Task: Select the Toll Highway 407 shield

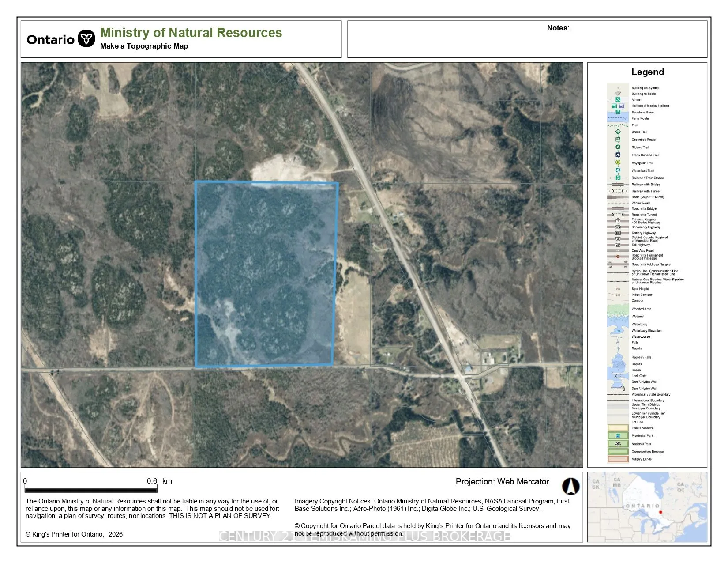Action: 618,245
